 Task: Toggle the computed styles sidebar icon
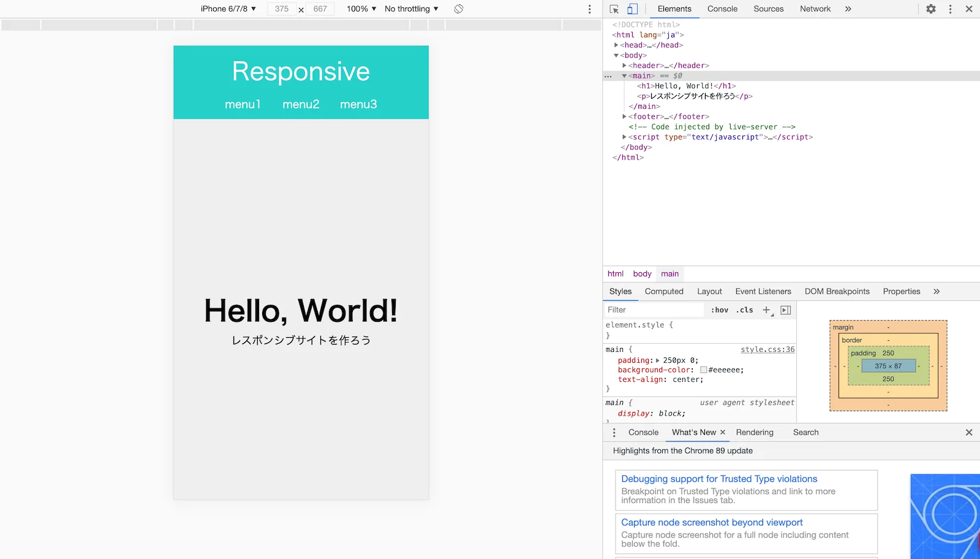pos(786,310)
